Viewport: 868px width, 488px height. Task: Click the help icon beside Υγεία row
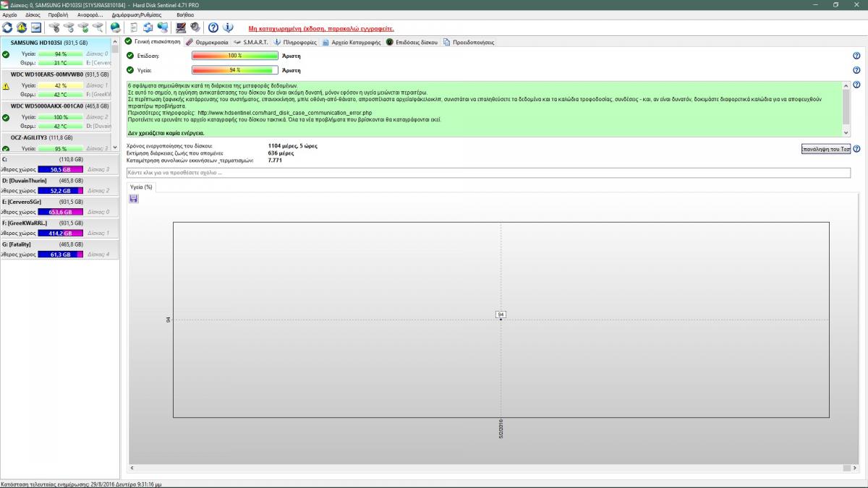pos(856,70)
